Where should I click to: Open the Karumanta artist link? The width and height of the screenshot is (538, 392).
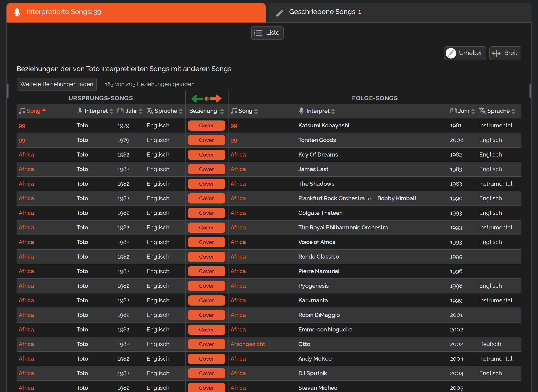point(313,301)
